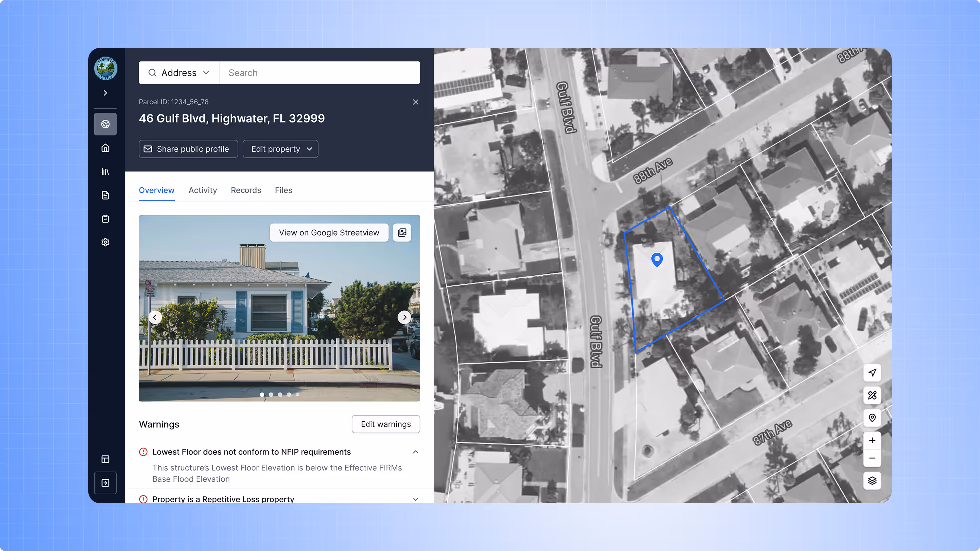Open the home icon in sidebar

[105, 148]
